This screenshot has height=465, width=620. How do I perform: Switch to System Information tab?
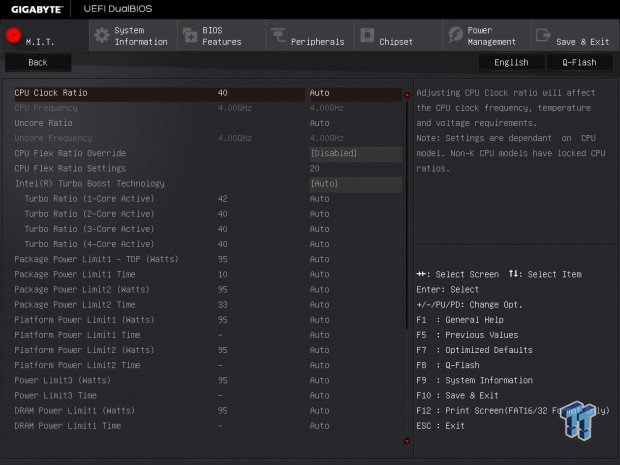pyautogui.click(x=133, y=35)
